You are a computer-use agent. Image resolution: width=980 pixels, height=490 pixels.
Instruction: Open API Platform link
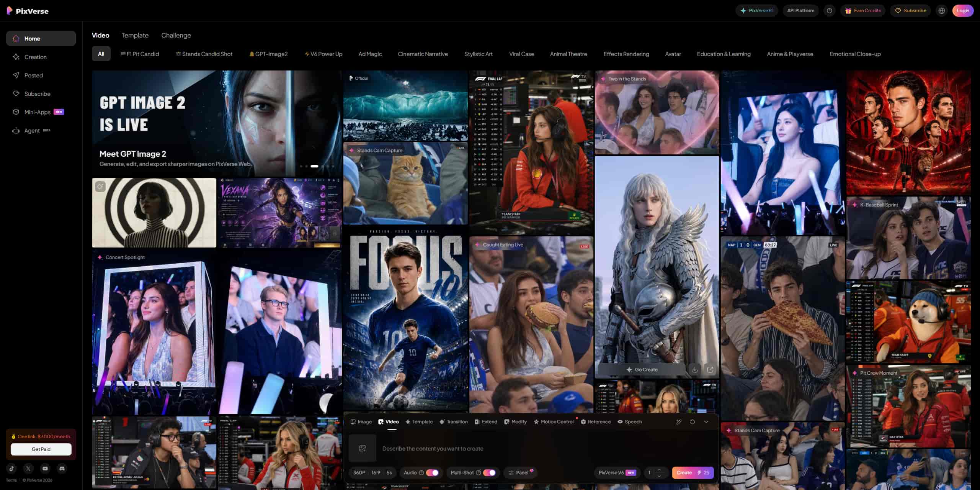pyautogui.click(x=800, y=11)
